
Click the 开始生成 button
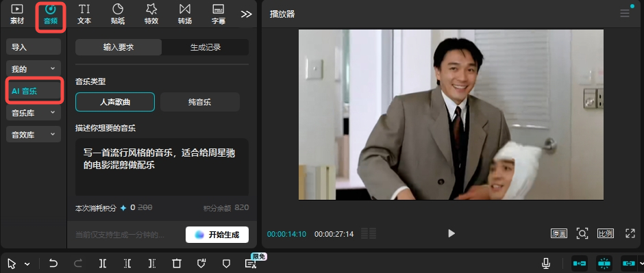tap(217, 235)
